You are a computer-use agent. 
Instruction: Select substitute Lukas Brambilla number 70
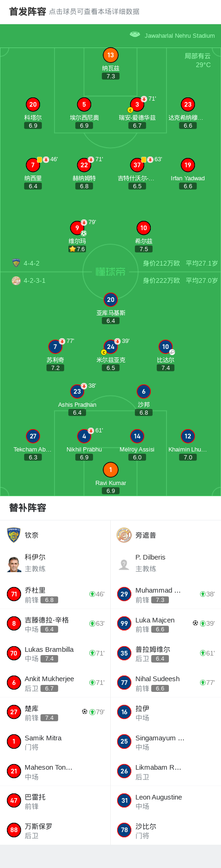pyautogui.click(x=55, y=653)
